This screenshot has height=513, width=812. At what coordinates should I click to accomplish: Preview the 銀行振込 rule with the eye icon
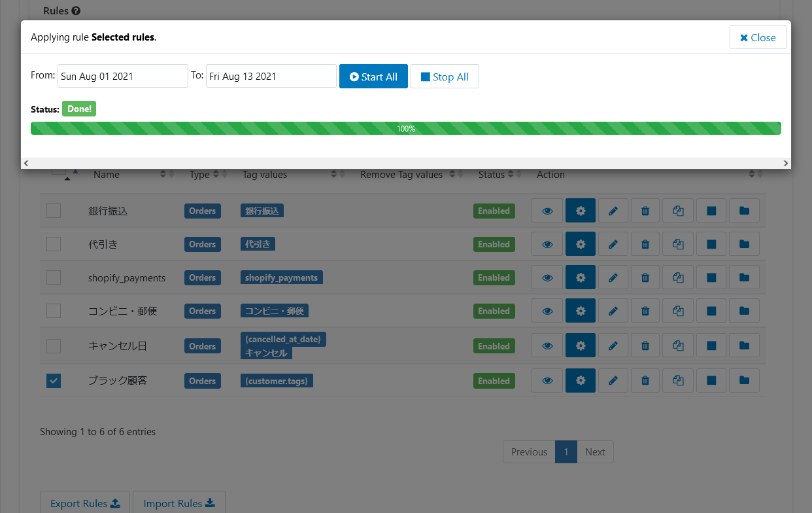547,211
